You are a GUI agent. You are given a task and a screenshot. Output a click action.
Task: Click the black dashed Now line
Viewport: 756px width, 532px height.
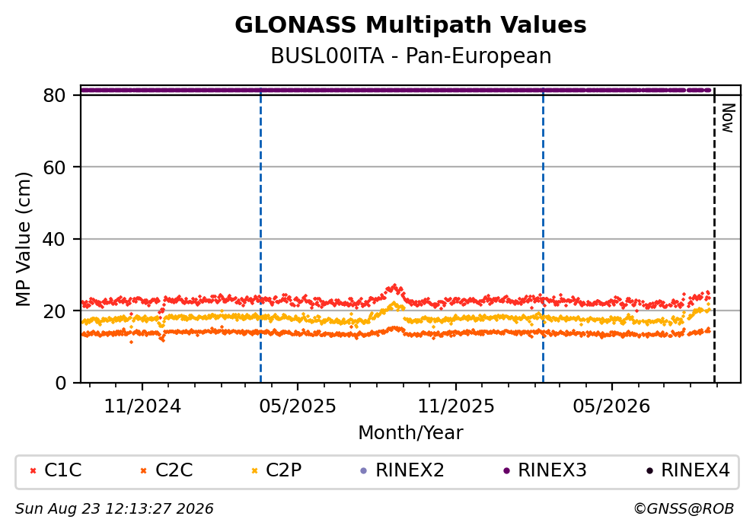(714, 236)
